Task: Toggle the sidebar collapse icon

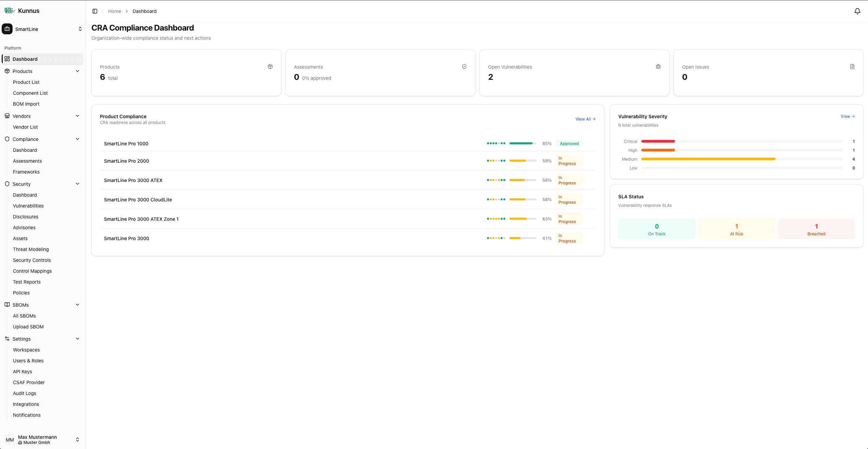Action: click(x=94, y=11)
